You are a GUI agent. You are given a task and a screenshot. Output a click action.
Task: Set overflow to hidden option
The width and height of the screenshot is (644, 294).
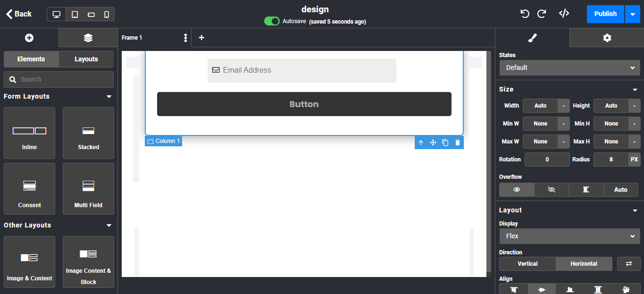pyautogui.click(x=551, y=190)
